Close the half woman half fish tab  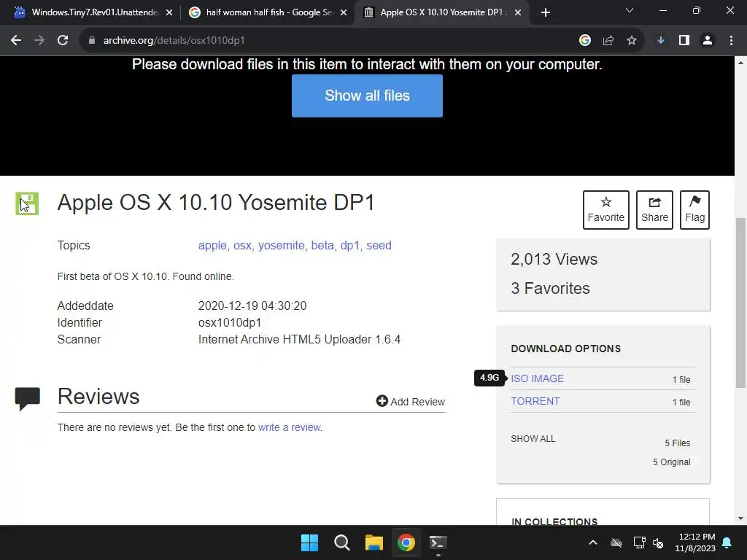click(x=344, y=12)
